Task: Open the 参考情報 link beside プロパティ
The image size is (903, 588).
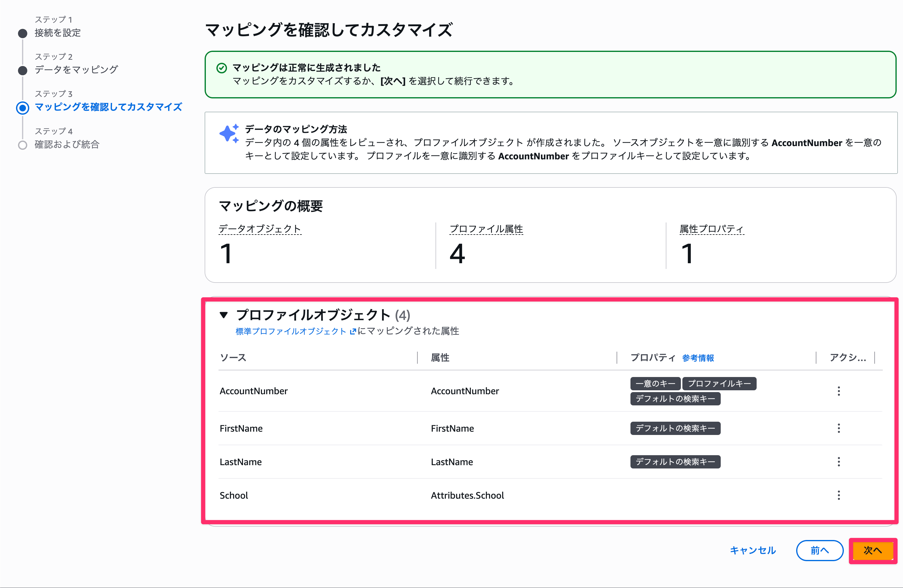Action: 698,358
